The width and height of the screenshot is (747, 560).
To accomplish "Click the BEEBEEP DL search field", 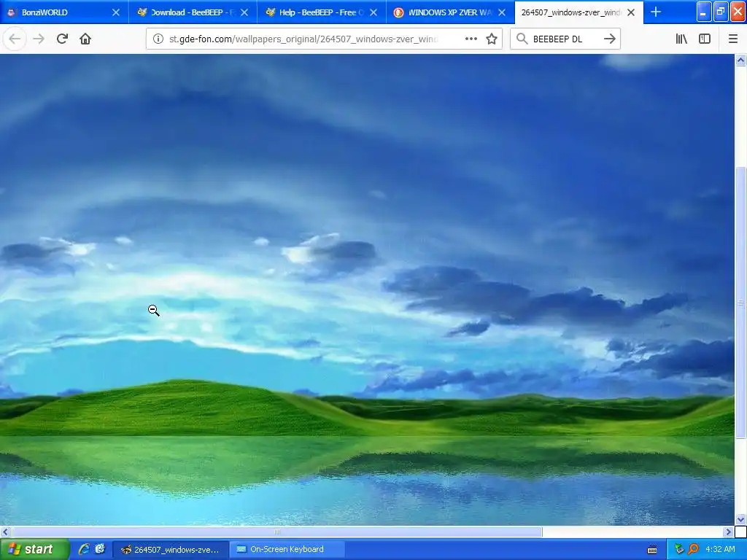I will point(565,39).
